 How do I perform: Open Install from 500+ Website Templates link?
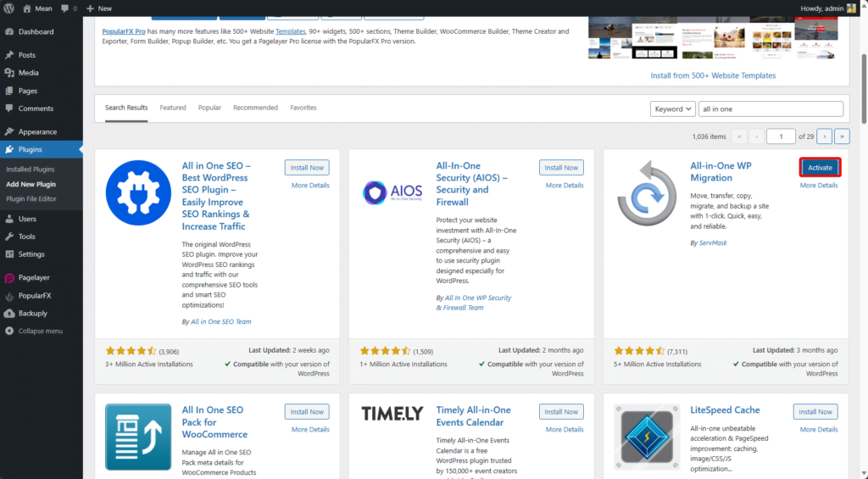click(x=713, y=75)
